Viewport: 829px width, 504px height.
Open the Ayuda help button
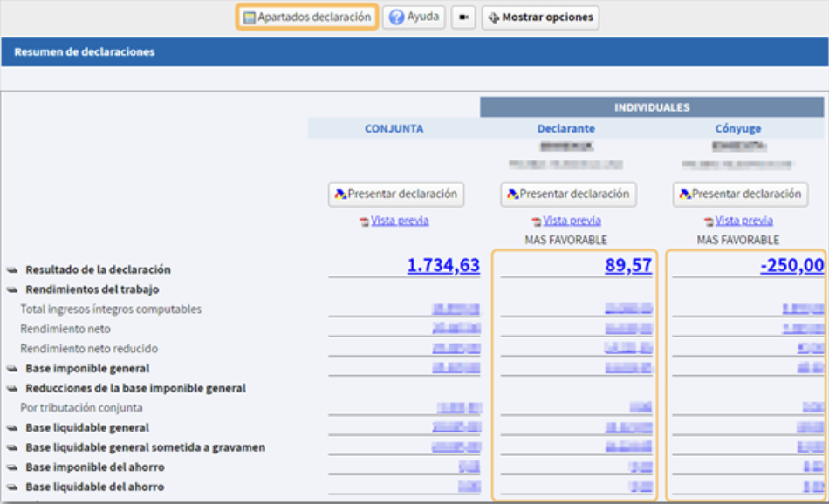click(414, 17)
